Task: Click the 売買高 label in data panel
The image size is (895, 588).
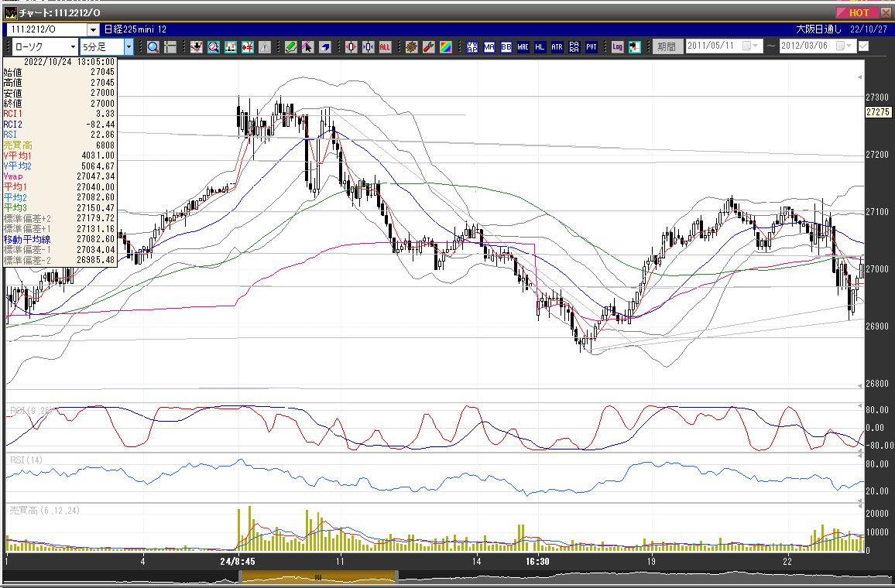Action: (18, 145)
